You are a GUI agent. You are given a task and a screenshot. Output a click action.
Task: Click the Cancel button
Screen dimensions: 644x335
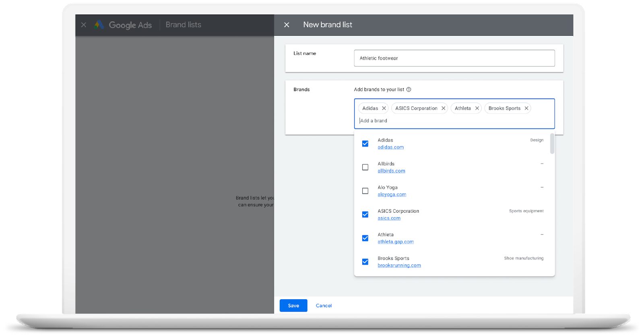tap(324, 306)
